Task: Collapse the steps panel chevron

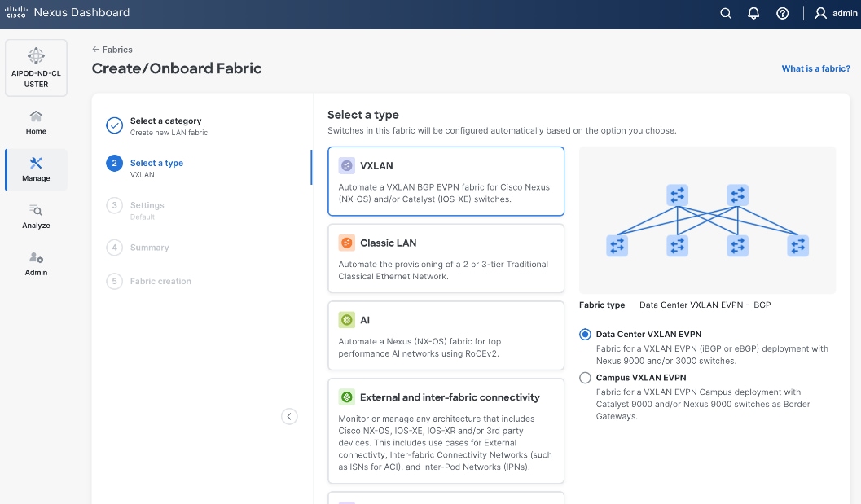Action: point(289,416)
